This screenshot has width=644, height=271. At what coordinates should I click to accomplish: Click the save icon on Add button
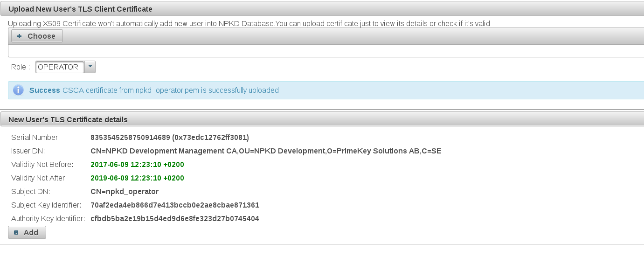tap(16, 233)
